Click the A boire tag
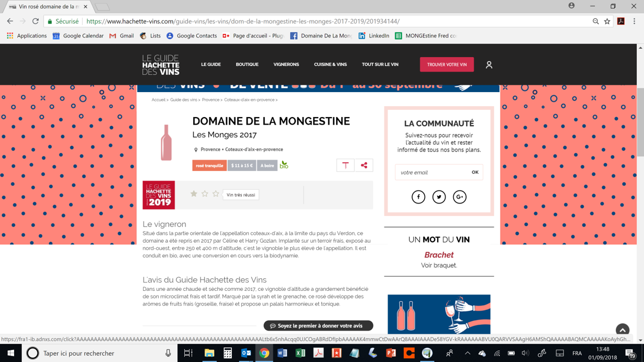 267,165
